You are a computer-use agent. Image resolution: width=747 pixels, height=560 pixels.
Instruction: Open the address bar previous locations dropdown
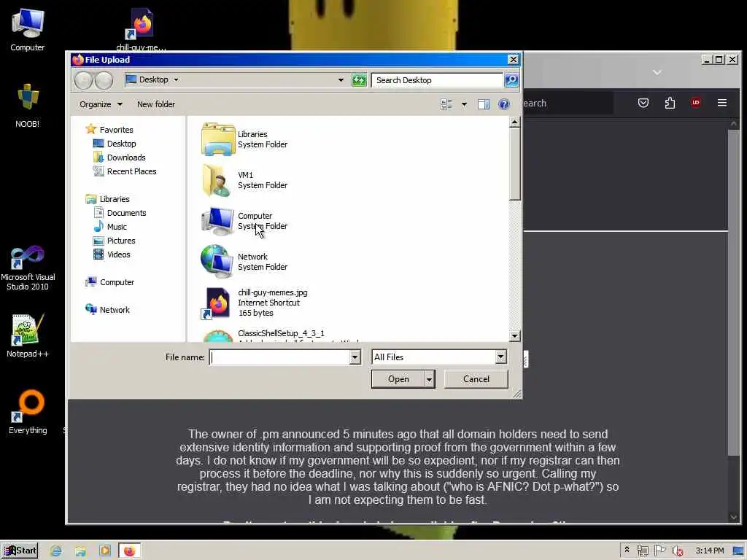point(341,80)
